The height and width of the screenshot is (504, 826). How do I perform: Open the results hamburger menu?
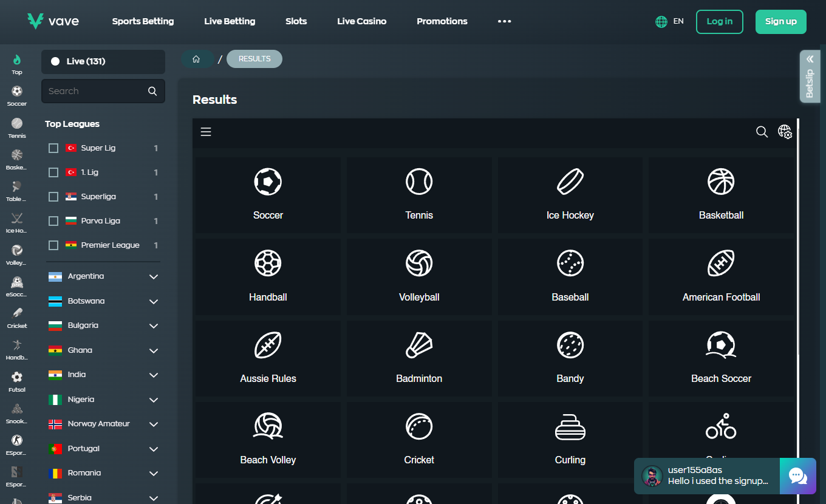206,132
